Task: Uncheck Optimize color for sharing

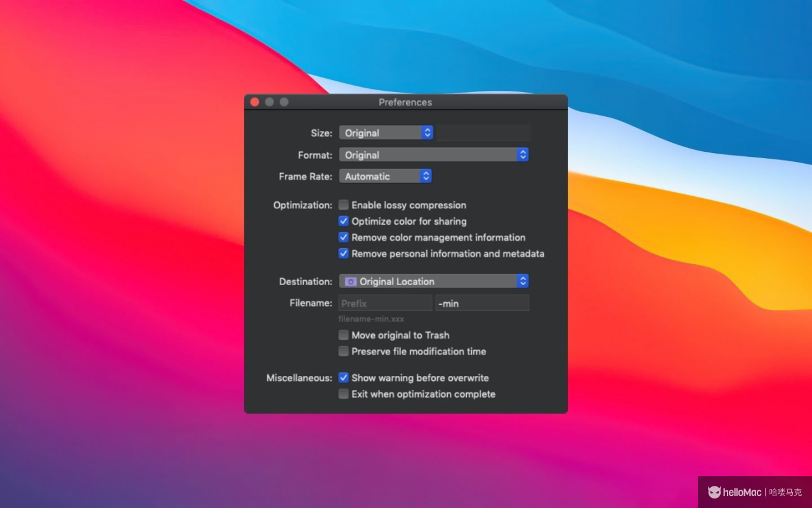Action: click(343, 221)
